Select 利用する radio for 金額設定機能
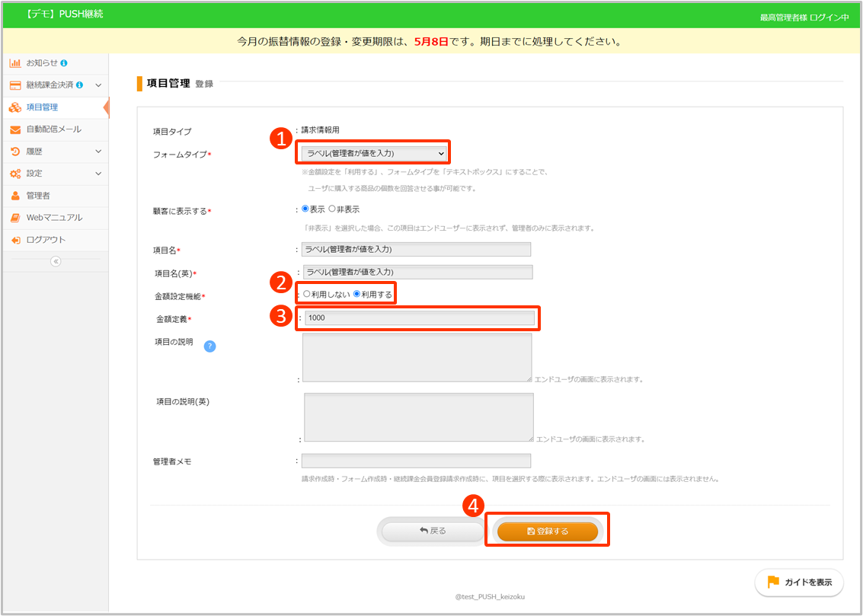The width and height of the screenshot is (863, 616). pos(356,294)
